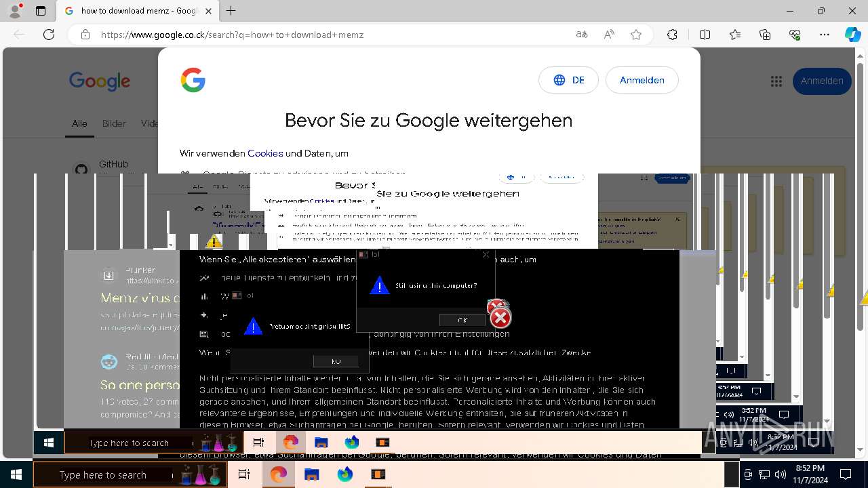This screenshot has height=488, width=868.
Task: Go back with the browser back arrow
Action: [x=19, y=35]
